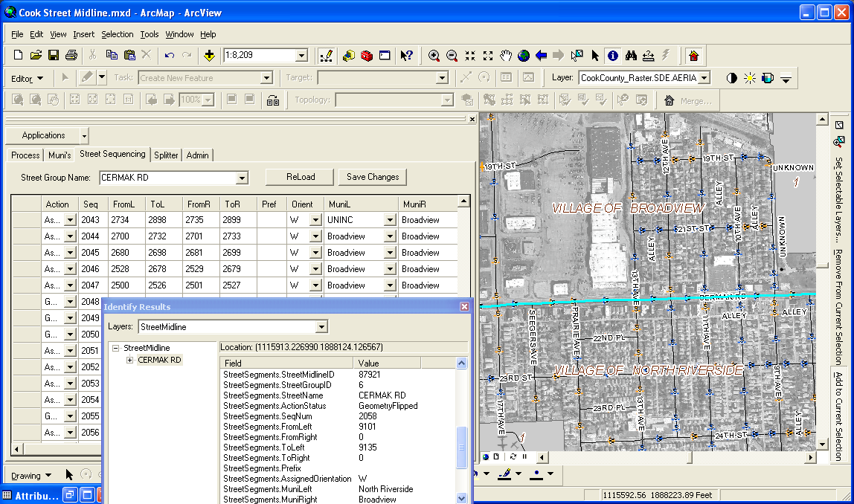Open the Identify Layers StreetMidline dropdown

click(321, 326)
